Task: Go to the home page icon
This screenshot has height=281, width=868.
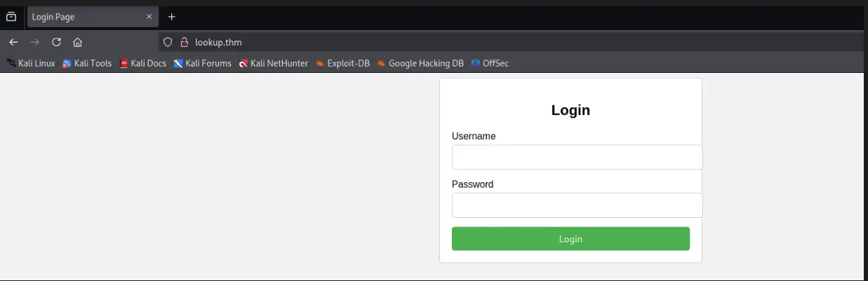Action: 78,42
